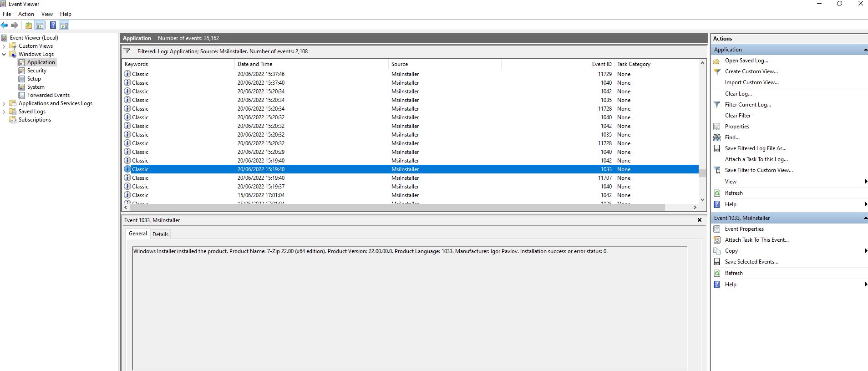Click the Properties icon in Actions pane

[x=717, y=127]
